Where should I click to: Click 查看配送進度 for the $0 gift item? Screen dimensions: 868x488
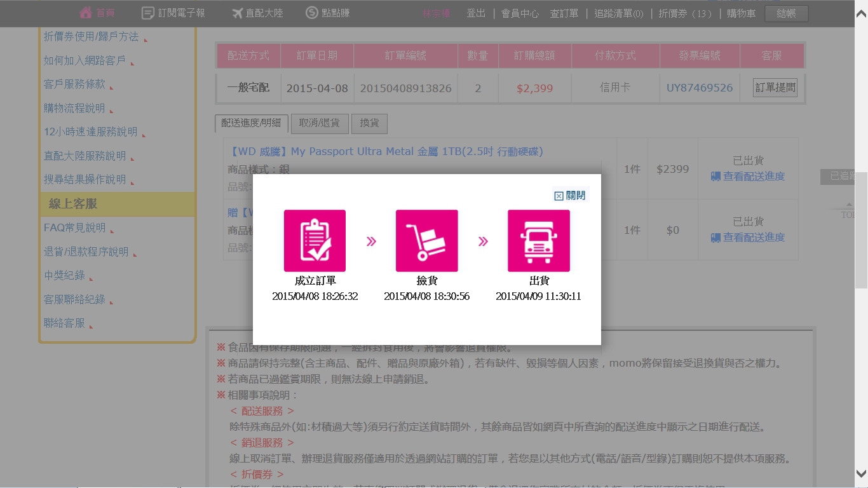click(x=748, y=238)
